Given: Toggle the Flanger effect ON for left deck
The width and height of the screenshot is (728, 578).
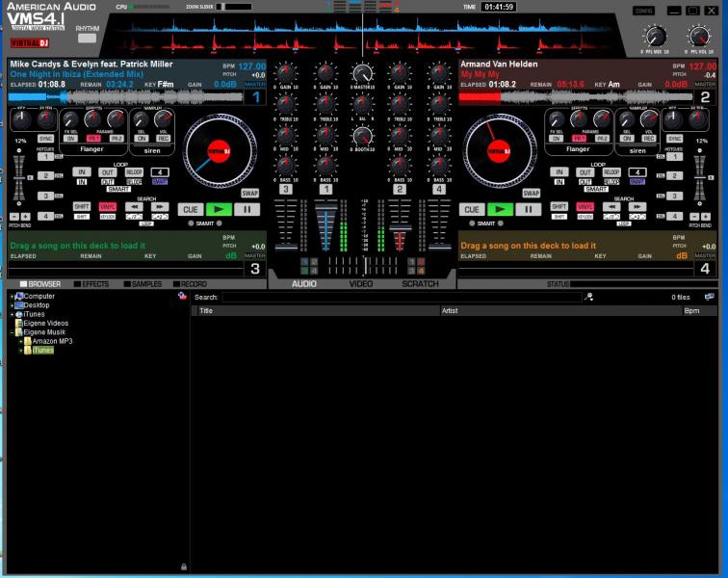Looking at the screenshot, I should click(x=70, y=138).
